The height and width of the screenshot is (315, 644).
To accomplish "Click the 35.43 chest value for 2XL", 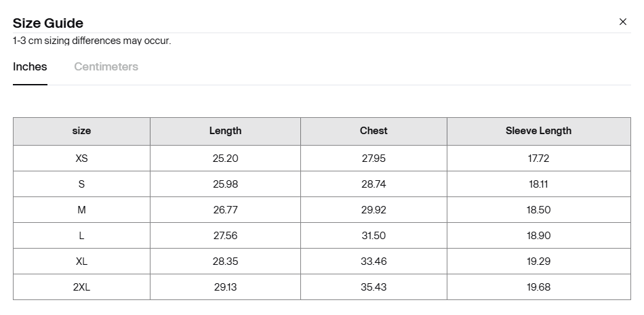I will point(374,287).
